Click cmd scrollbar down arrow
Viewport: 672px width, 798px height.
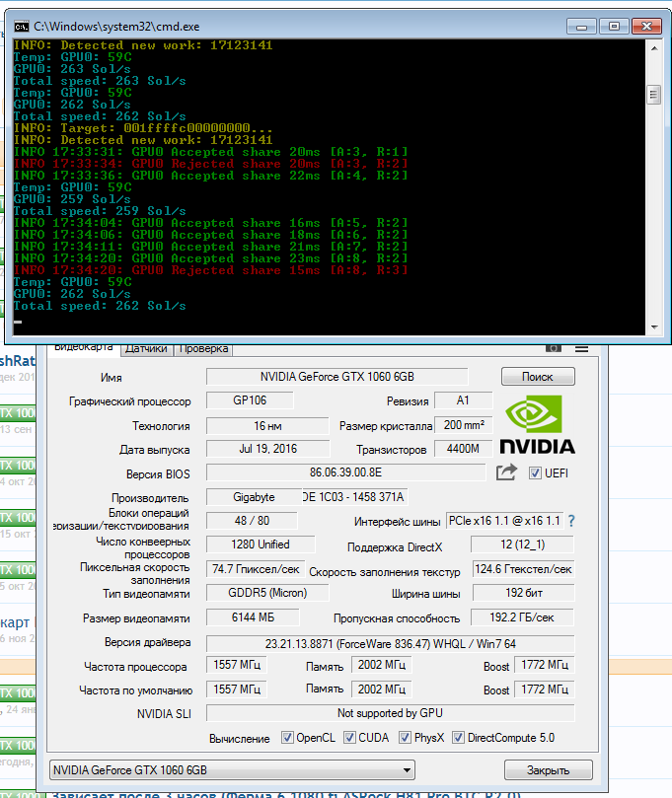pos(654,327)
